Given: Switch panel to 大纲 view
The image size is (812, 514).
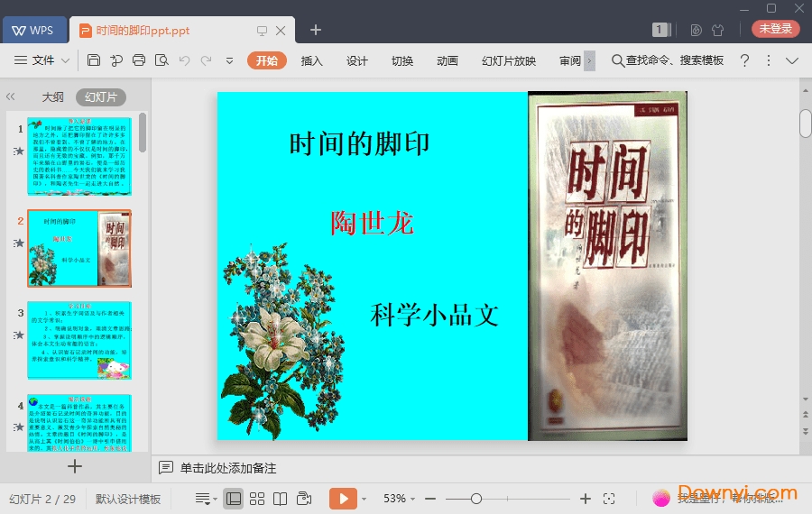Looking at the screenshot, I should 53,96.
